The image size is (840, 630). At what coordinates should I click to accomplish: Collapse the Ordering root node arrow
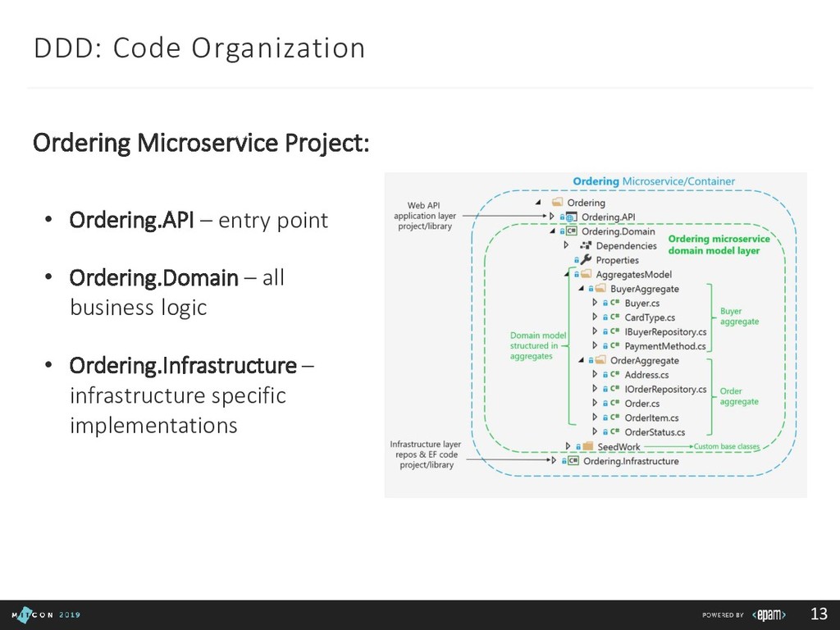[538, 203]
